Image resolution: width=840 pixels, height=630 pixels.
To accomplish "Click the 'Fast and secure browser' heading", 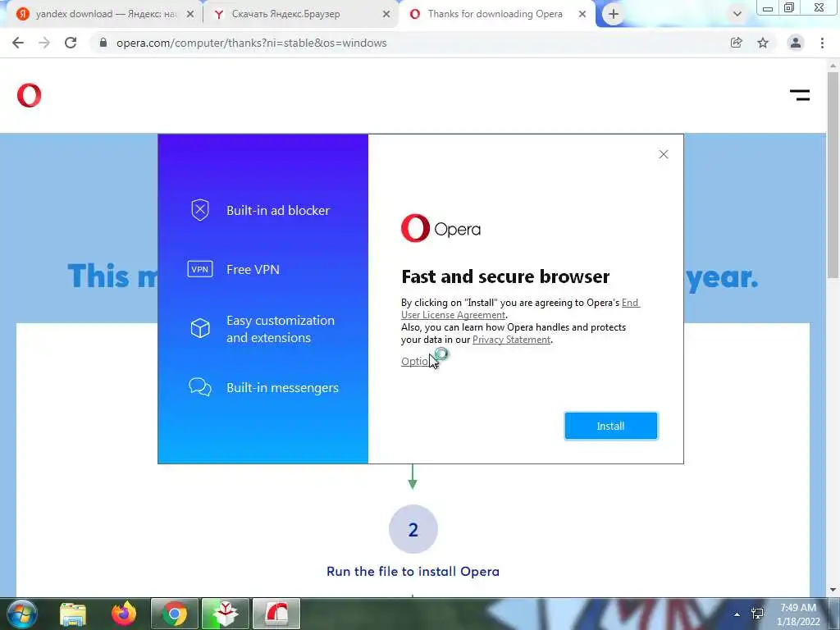I will (505, 276).
